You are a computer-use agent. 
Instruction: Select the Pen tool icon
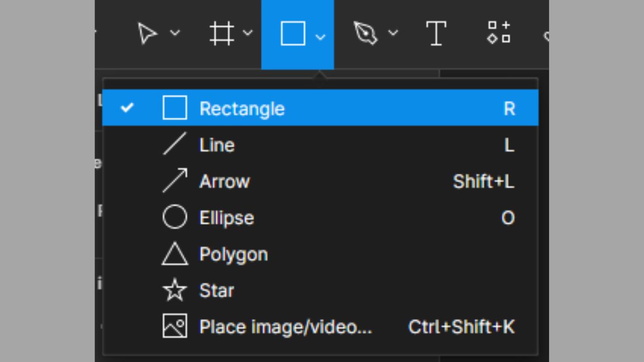pos(365,33)
